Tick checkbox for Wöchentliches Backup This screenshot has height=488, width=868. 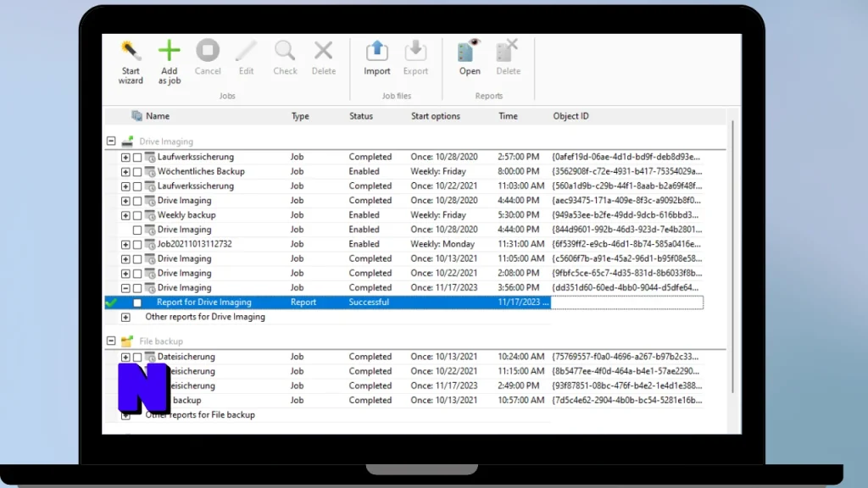[137, 172]
